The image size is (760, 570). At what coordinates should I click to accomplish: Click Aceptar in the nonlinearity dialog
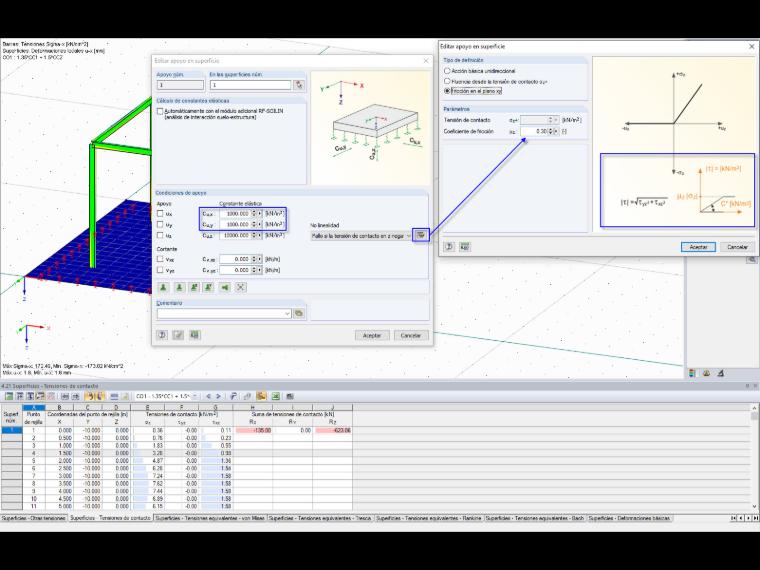[698, 247]
